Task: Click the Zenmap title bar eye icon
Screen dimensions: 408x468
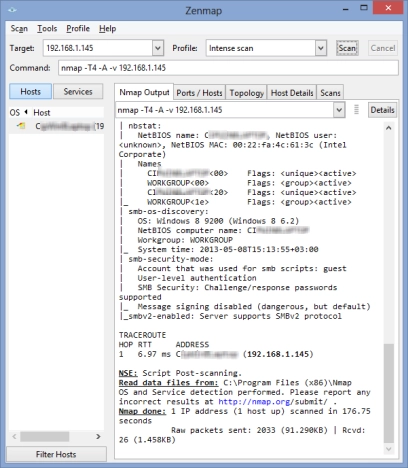Action: (12, 10)
